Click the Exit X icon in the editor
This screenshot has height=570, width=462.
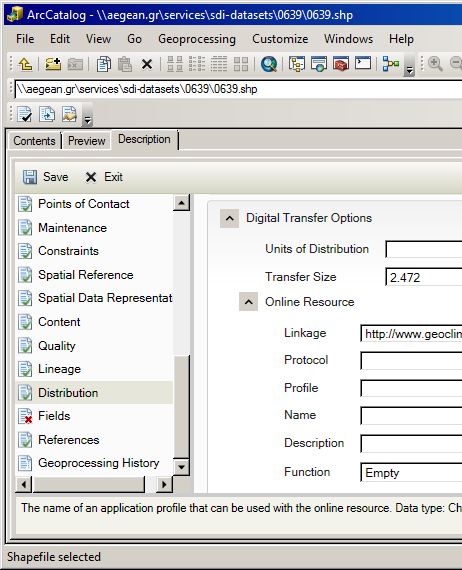[91, 177]
